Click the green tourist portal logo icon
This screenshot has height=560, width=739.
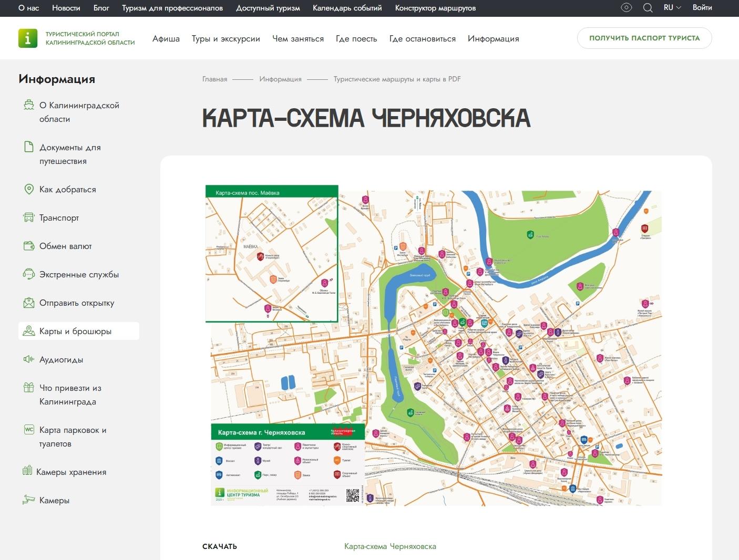click(x=28, y=38)
